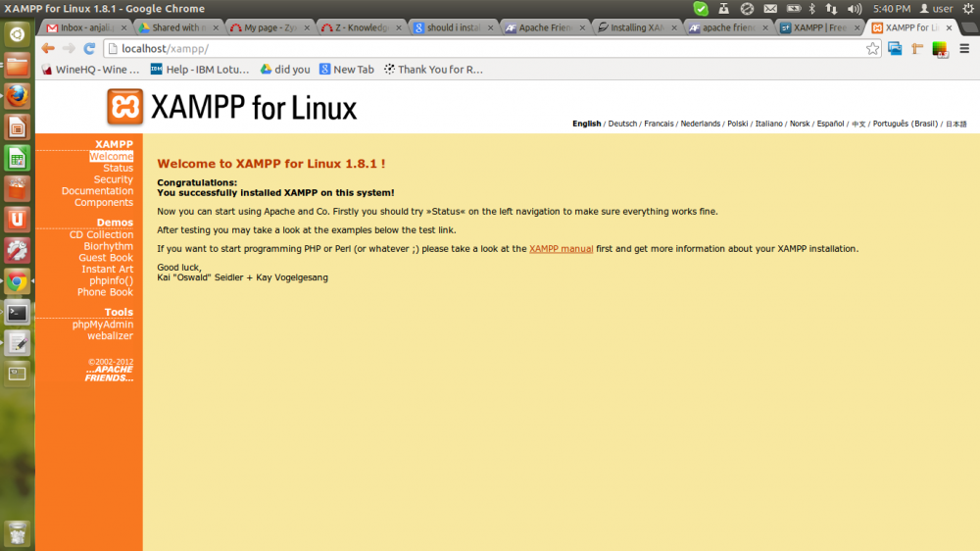Open the 5:40 PM clock menu
Screen dimensions: 980x551
891,9
